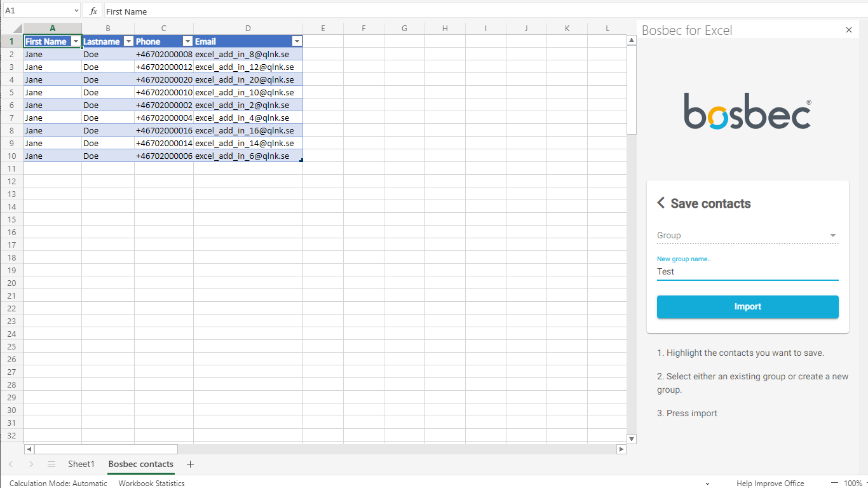868x488 pixels.
Task: Add a new sheet with plus icon
Action: pos(190,464)
